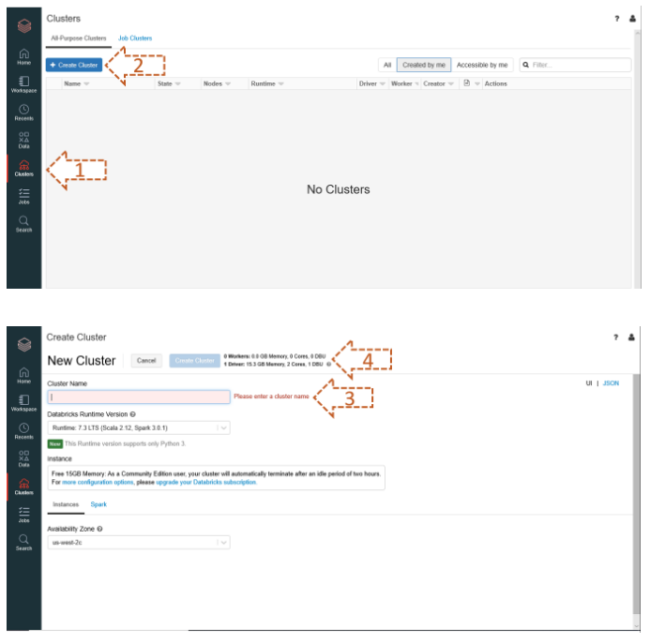Screen dimensions: 650x644
Task: Open the Databricks Runtime Version dropdown
Action: click(139, 427)
